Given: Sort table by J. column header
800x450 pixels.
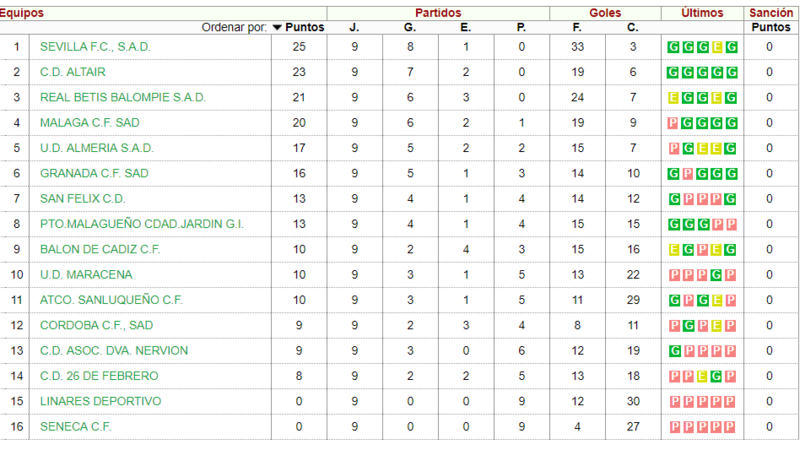Looking at the screenshot, I should click(x=354, y=28).
